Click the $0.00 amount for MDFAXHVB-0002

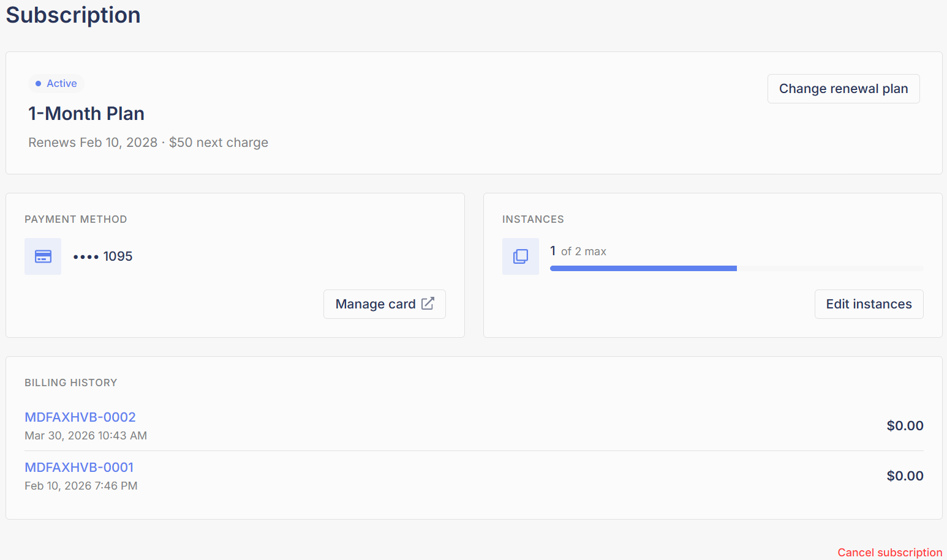click(x=905, y=425)
